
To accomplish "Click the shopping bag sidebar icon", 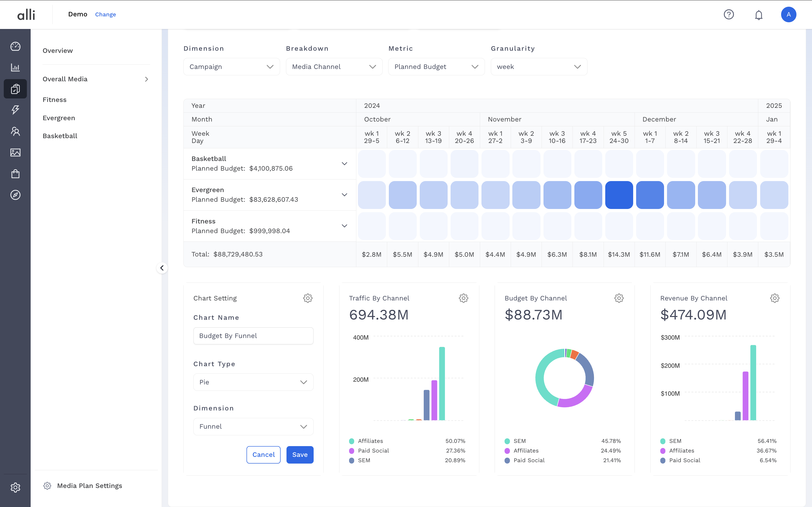I will (15, 174).
